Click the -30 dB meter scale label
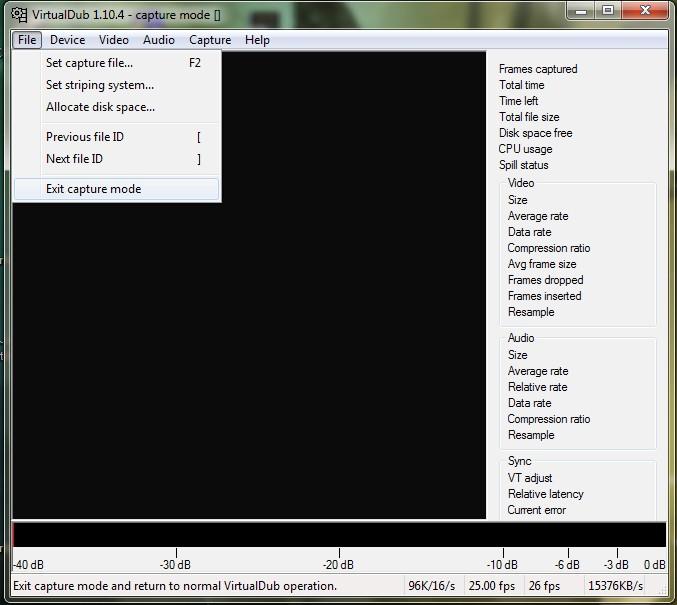This screenshot has height=605, width=677. (x=175, y=565)
